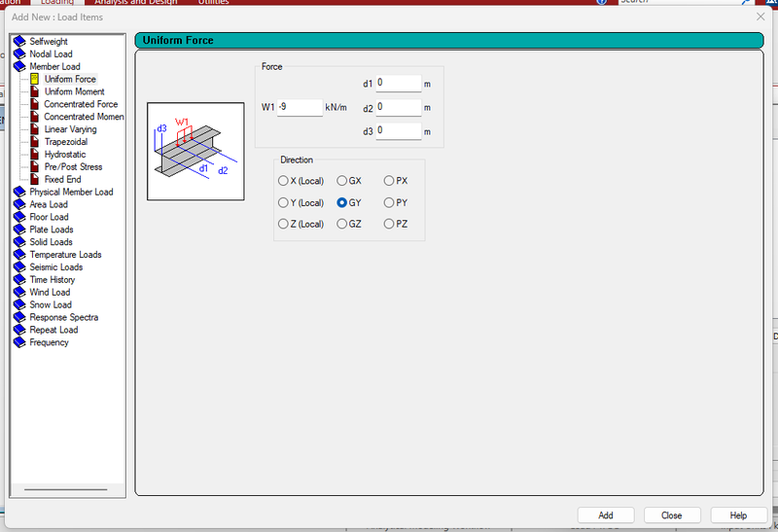The image size is (778, 532).
Task: Click the beam load diagram thumbnail
Action: point(195,152)
